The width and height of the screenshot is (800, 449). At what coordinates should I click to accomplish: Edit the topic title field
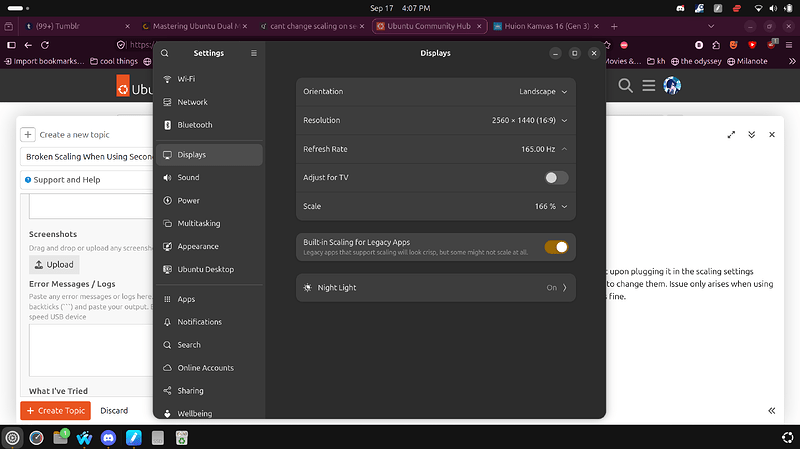(87, 157)
